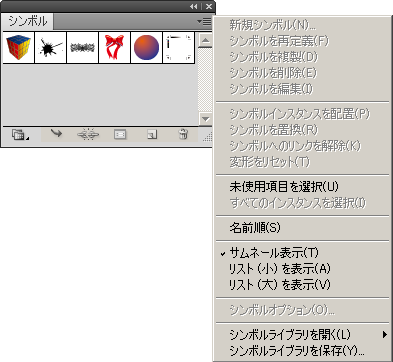Select リスト(大)を表示(V) view option

(x=302, y=285)
